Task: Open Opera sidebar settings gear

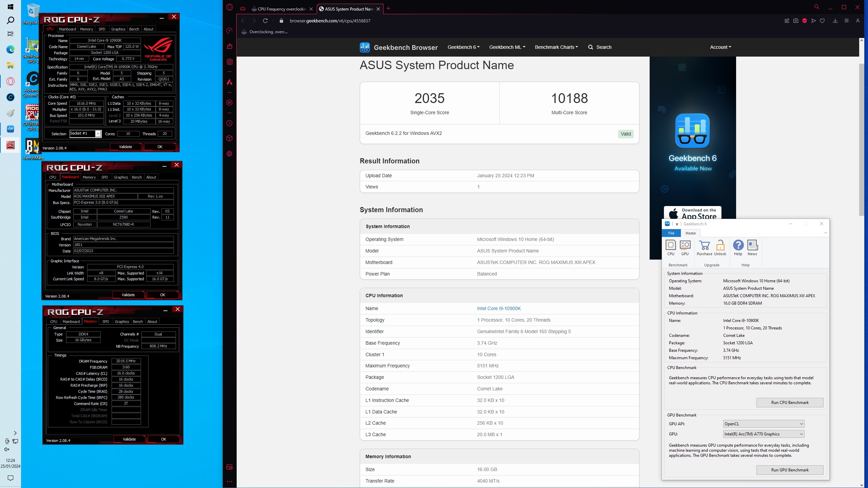Action: (x=230, y=154)
